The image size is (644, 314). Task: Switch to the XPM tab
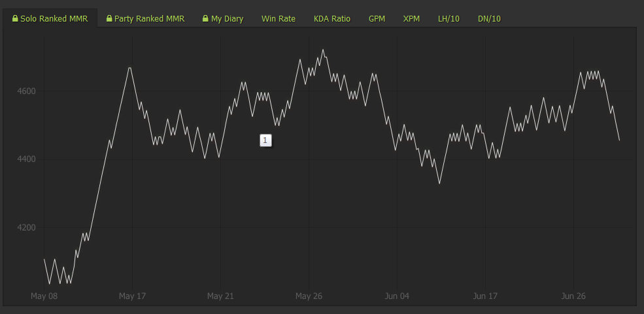pyautogui.click(x=411, y=18)
